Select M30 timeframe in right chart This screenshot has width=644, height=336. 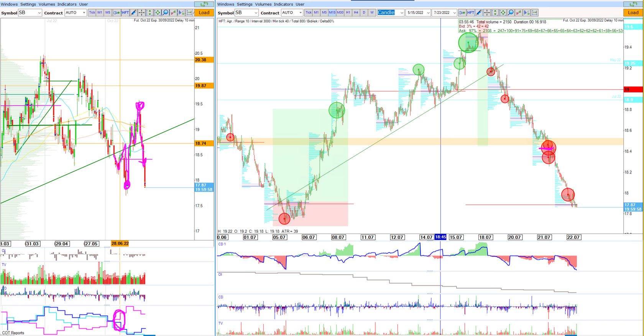(x=340, y=13)
